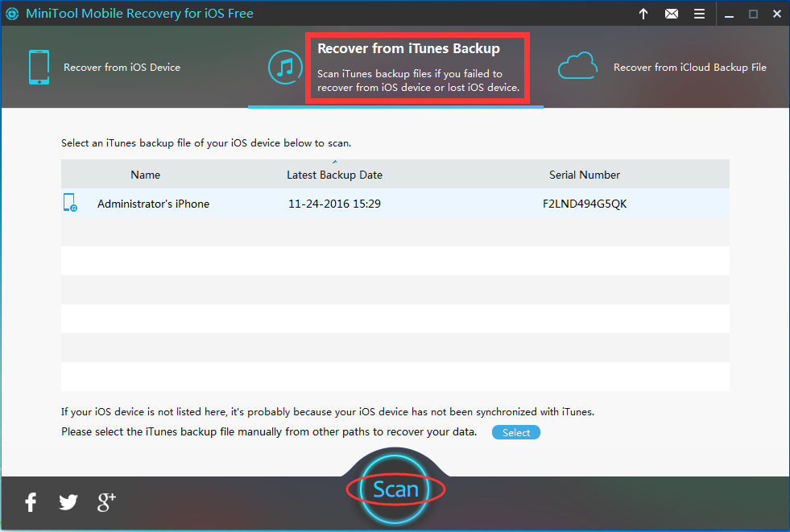Click the upgrade arrow icon in title bar
This screenshot has height=532, width=790.
(643, 14)
